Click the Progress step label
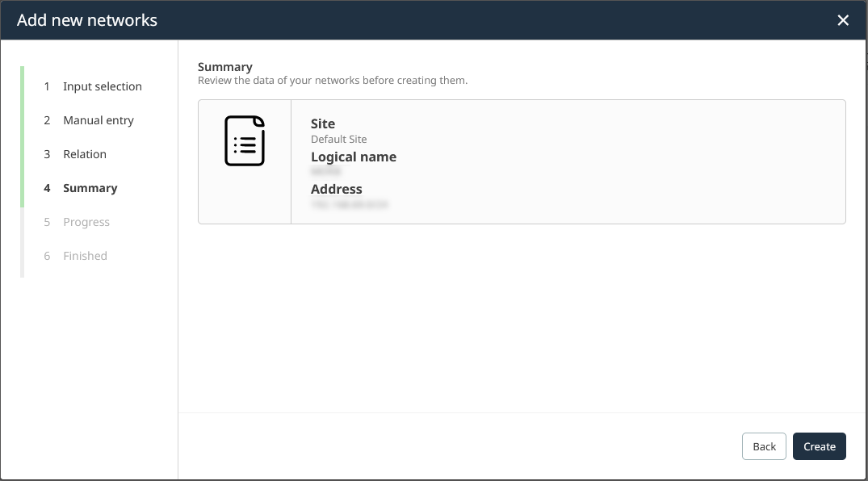The width and height of the screenshot is (868, 481). point(86,222)
